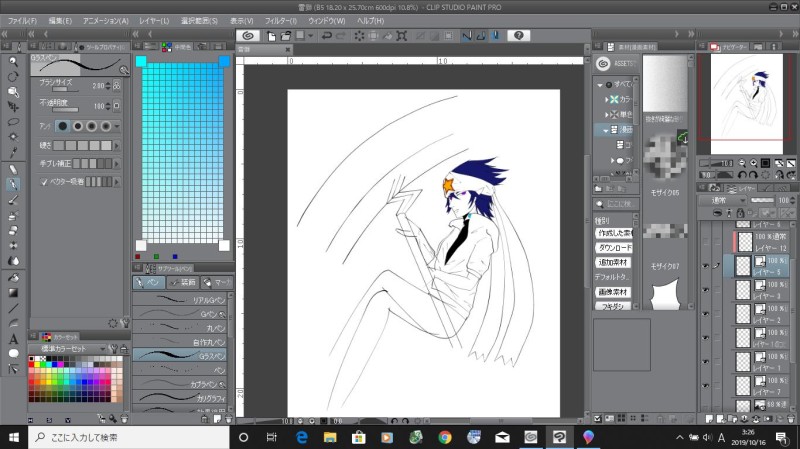Select the Fill bucket tool
This screenshot has width=800, height=449.
13,278
